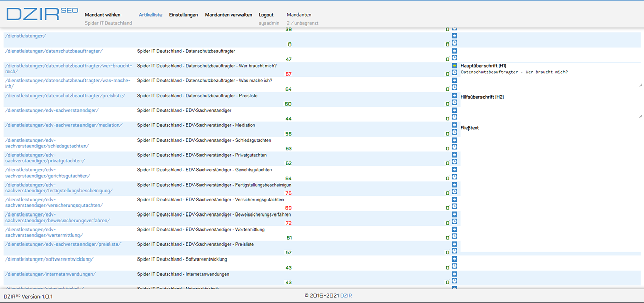Image resolution: width=644 pixels, height=303 pixels.
Task: Open the Mandant wählen menu
Action: coord(103,15)
